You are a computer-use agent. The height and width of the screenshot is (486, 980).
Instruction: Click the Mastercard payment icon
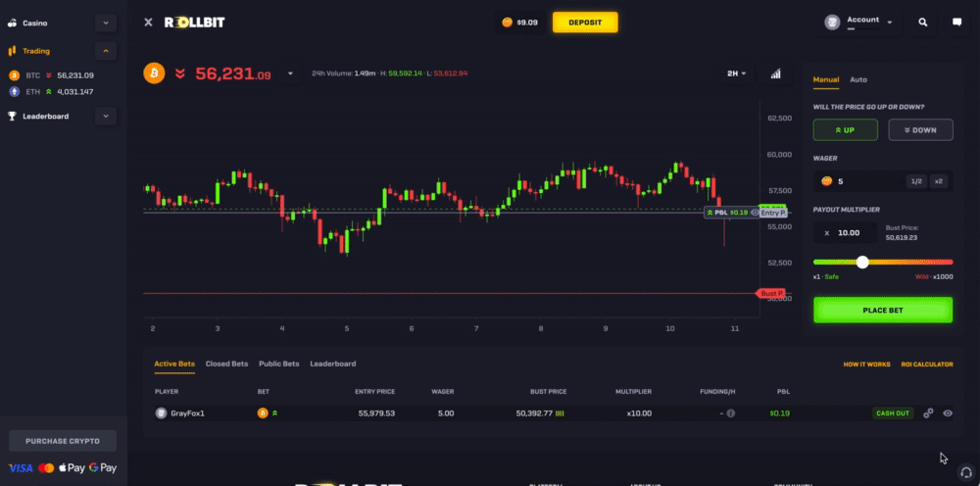tap(46, 468)
